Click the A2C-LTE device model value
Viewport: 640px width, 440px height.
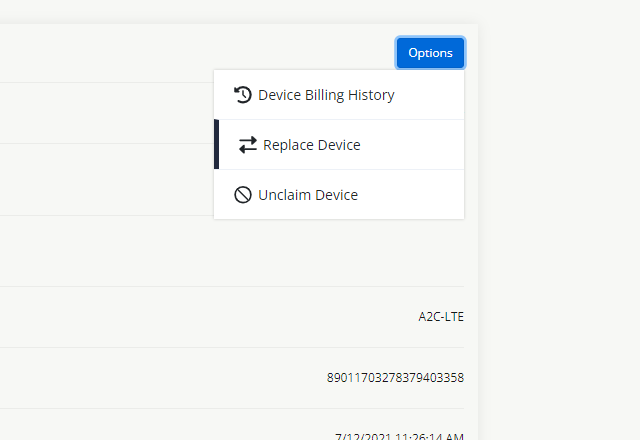[441, 317]
